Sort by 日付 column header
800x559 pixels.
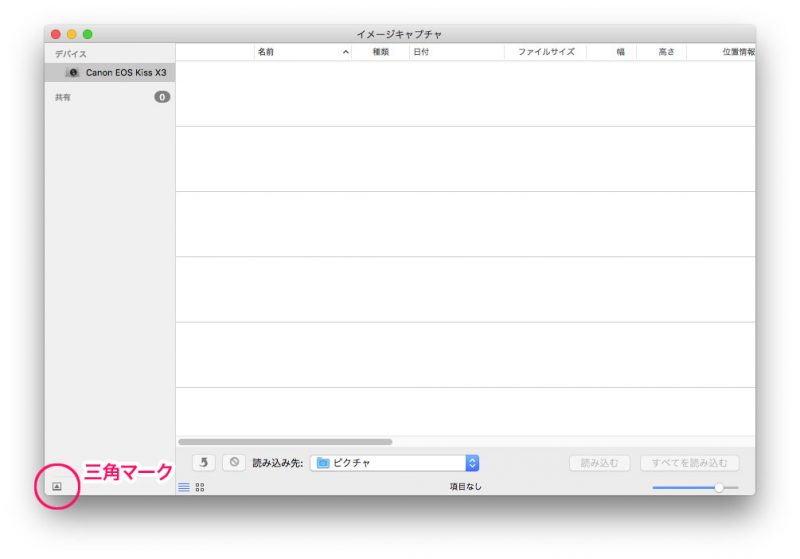pyautogui.click(x=457, y=52)
